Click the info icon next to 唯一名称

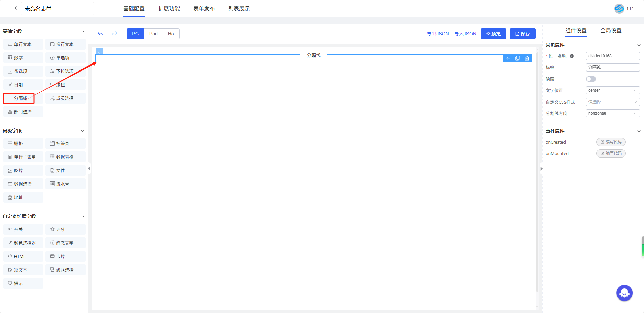pyautogui.click(x=572, y=56)
